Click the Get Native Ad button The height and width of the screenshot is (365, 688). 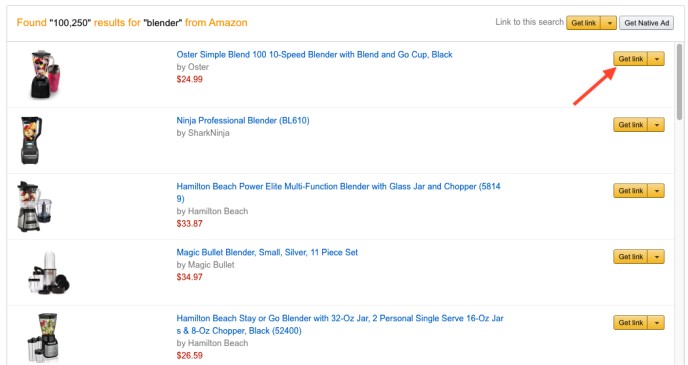[646, 23]
